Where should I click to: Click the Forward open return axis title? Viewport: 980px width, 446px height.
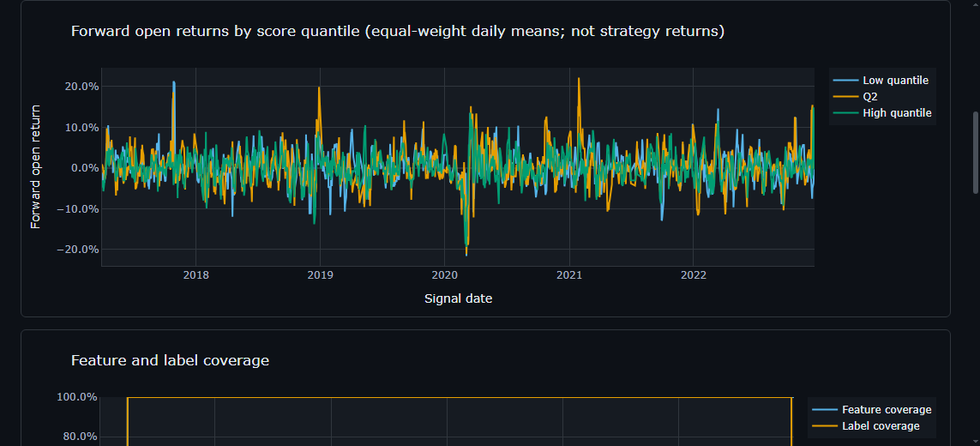tap(36, 166)
